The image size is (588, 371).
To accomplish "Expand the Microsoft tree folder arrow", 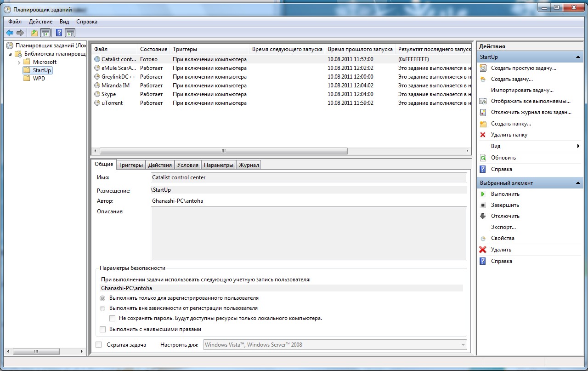I will pos(19,62).
